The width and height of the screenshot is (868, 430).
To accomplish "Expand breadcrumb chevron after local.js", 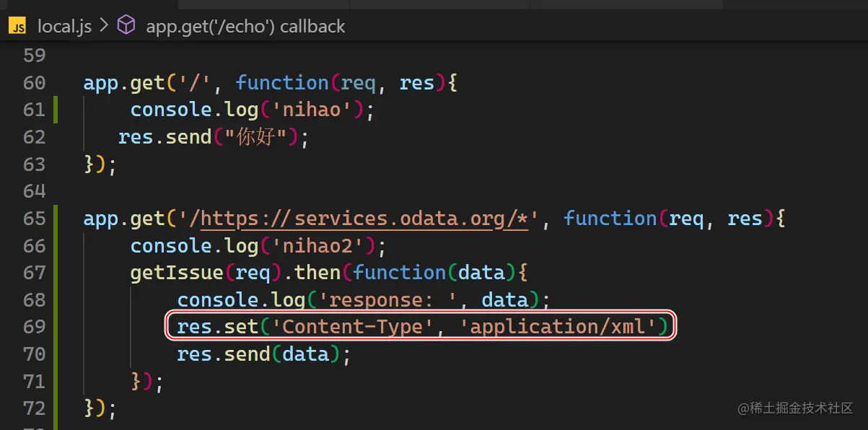I will (103, 27).
